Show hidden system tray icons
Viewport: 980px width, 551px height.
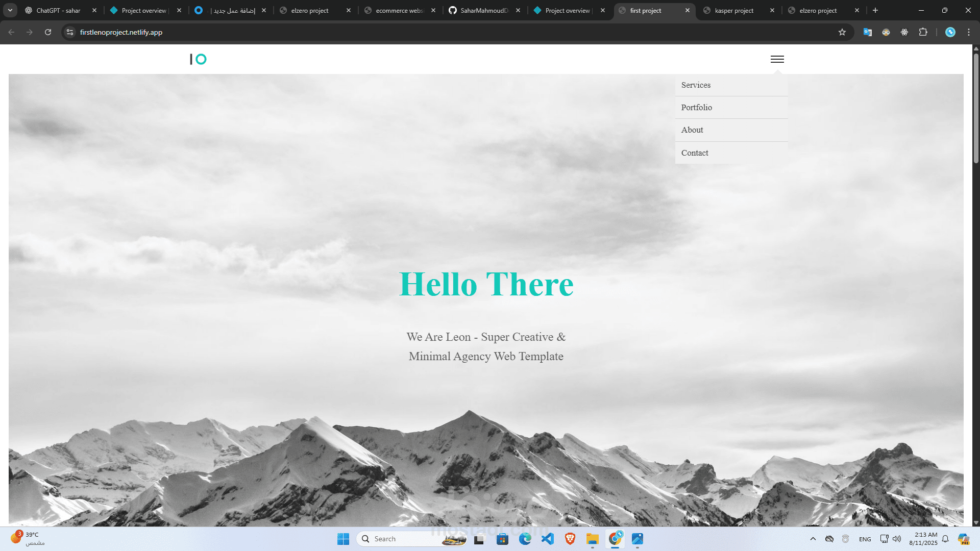(x=813, y=539)
